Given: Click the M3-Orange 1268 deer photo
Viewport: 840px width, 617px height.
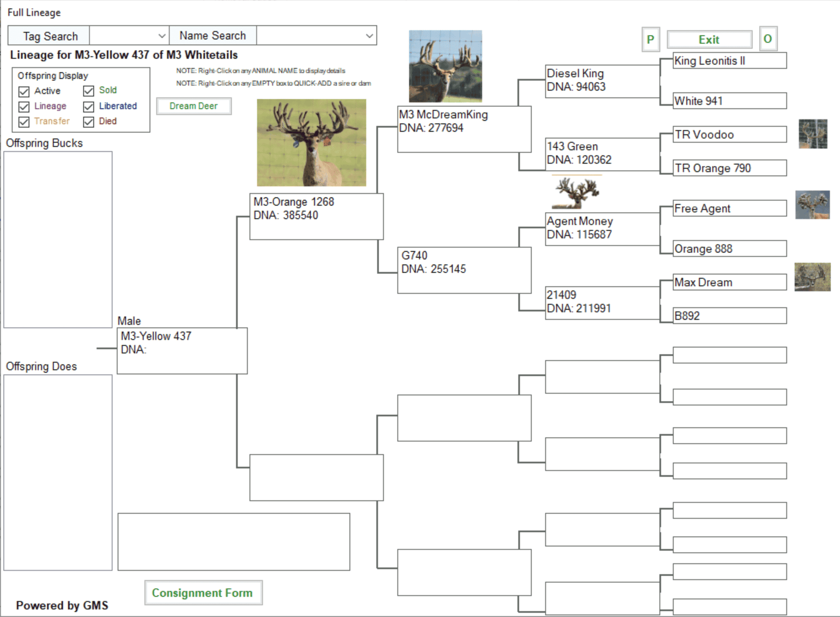Looking at the screenshot, I should click(312, 143).
